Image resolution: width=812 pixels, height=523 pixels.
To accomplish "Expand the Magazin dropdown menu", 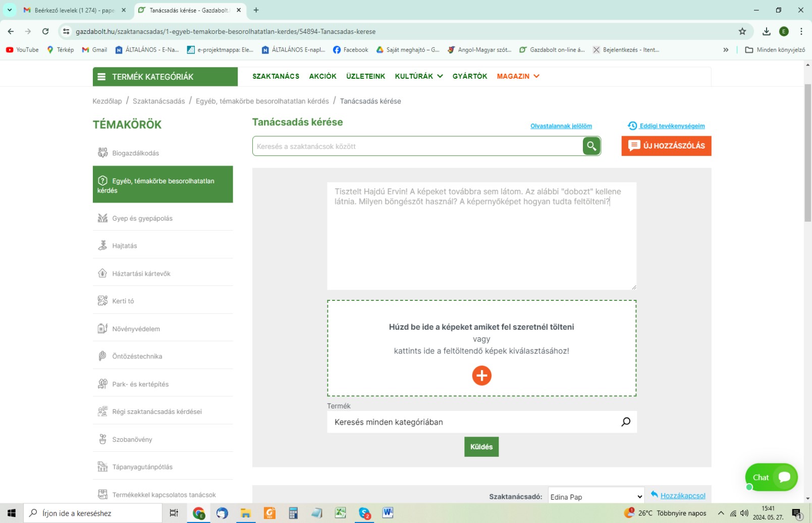I will (x=518, y=76).
